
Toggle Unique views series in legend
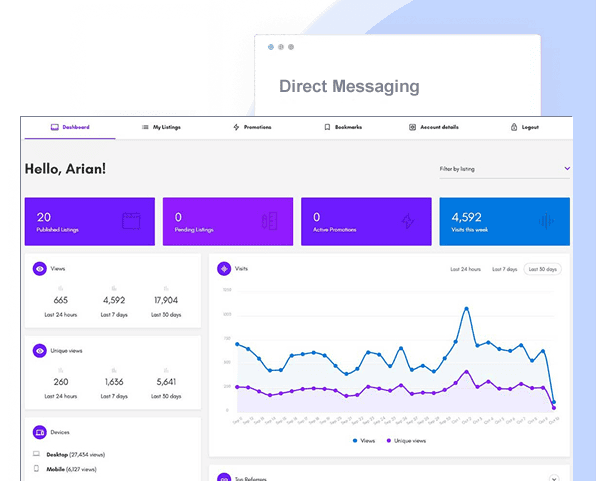(x=406, y=441)
